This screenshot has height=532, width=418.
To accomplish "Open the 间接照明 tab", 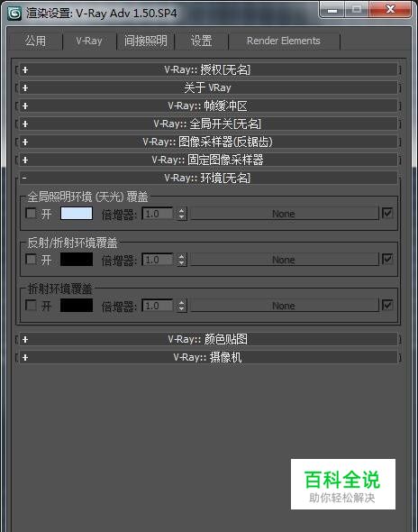I will point(145,41).
